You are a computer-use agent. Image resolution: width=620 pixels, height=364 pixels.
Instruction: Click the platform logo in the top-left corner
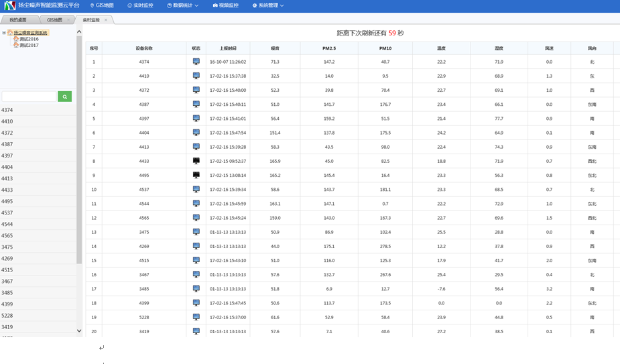10,5
